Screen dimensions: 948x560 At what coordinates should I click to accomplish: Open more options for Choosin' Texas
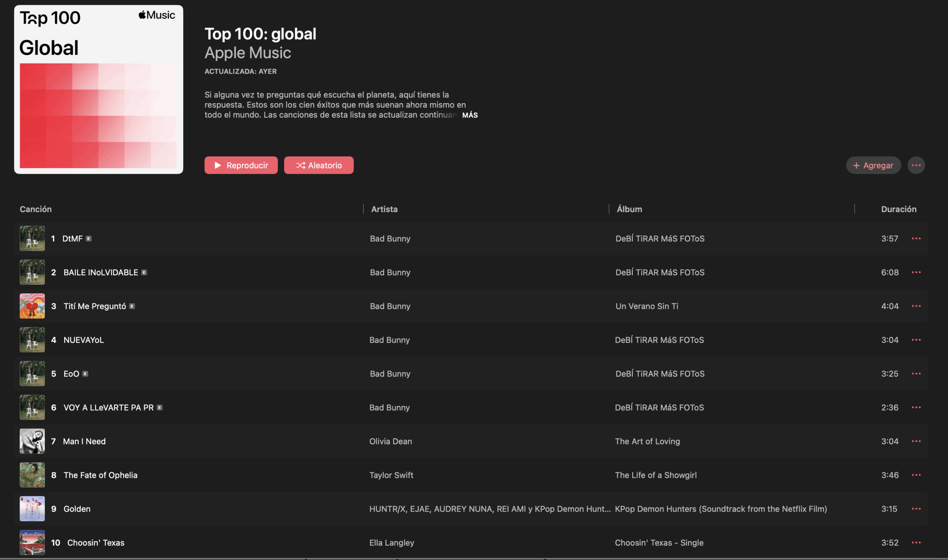click(916, 542)
